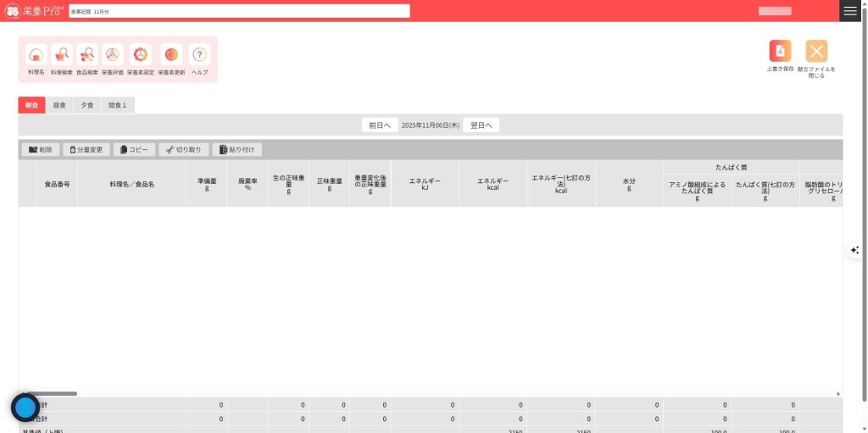Go to previous day with 前日へ
Screen dimensions: 868x433
(x=379, y=125)
